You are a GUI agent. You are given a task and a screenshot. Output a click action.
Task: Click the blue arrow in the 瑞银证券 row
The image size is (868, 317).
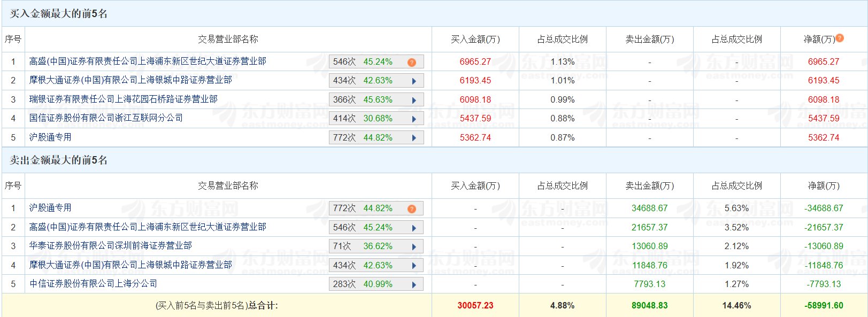pos(414,100)
